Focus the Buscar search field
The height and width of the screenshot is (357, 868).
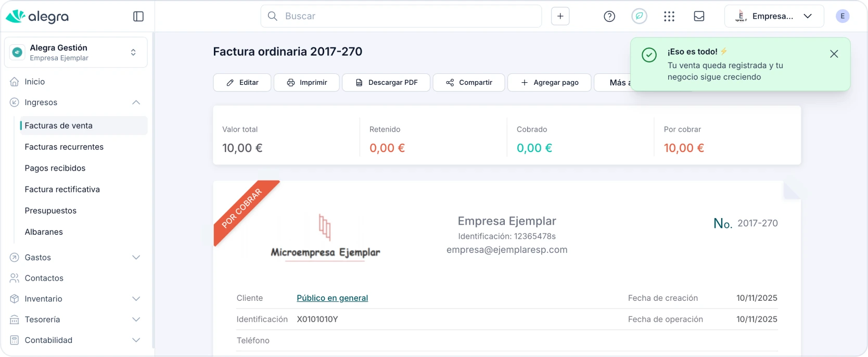[401, 16]
